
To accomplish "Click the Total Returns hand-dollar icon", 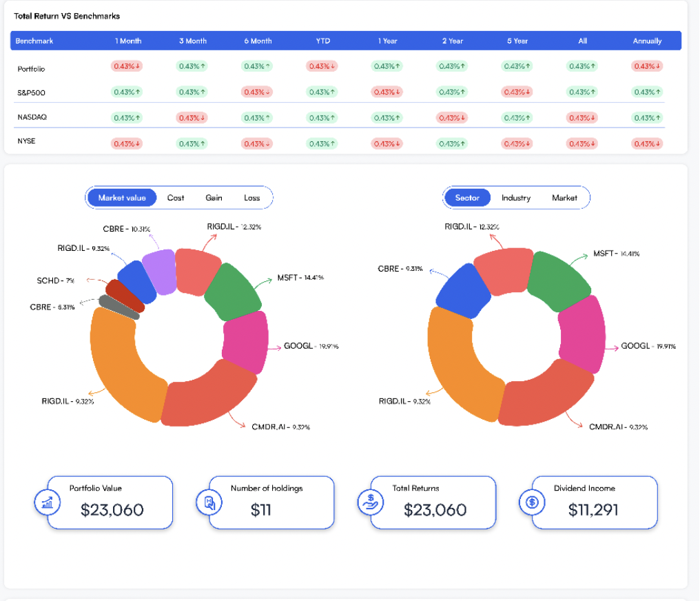I will [371, 502].
